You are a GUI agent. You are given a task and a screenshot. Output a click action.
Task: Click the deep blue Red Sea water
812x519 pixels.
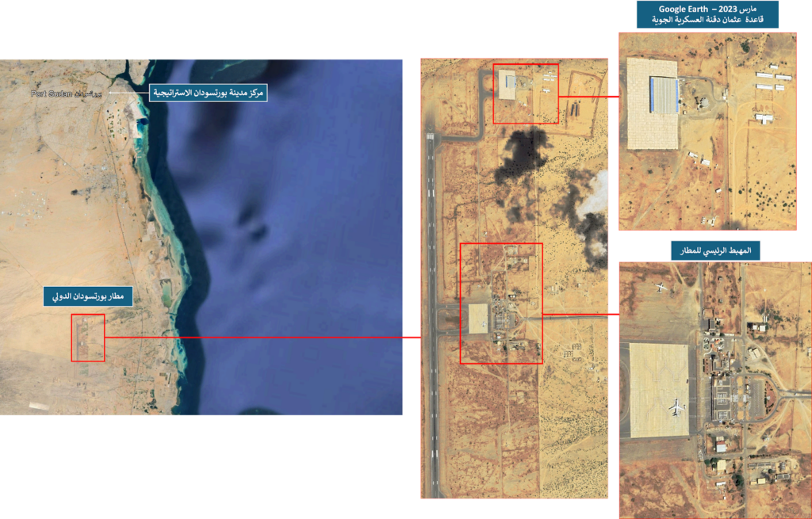click(301, 238)
